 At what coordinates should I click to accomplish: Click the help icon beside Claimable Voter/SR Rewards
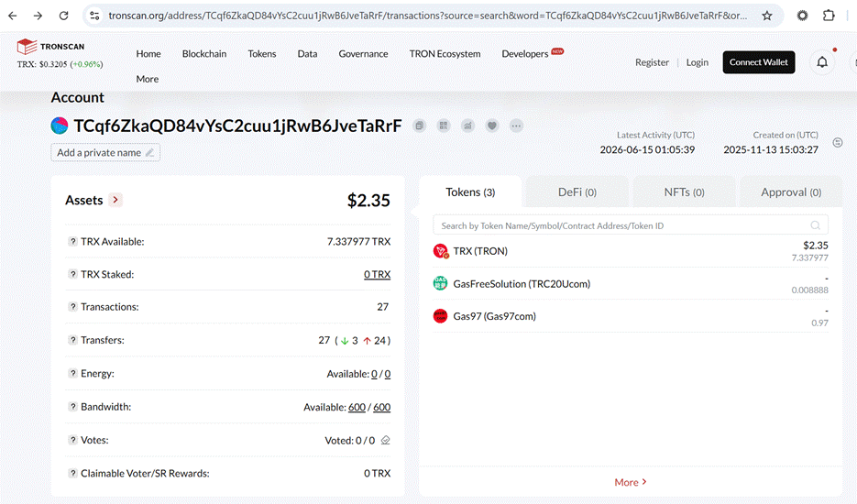[x=72, y=474]
